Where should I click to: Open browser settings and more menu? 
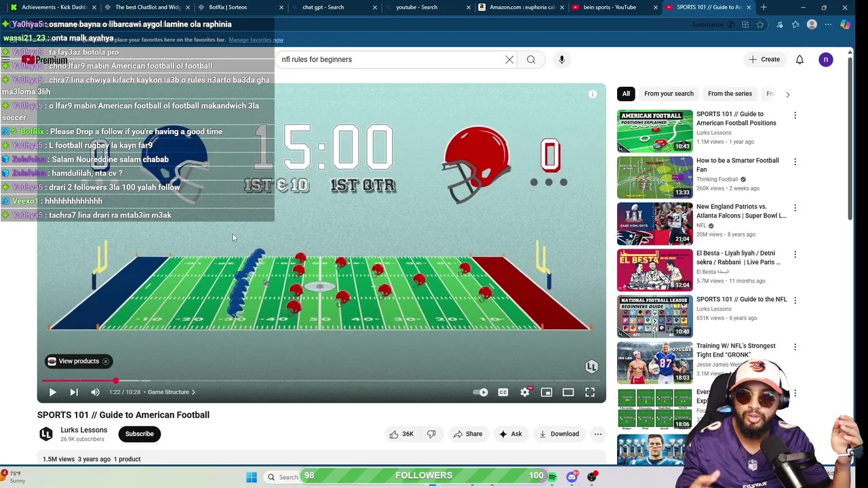coord(828,25)
